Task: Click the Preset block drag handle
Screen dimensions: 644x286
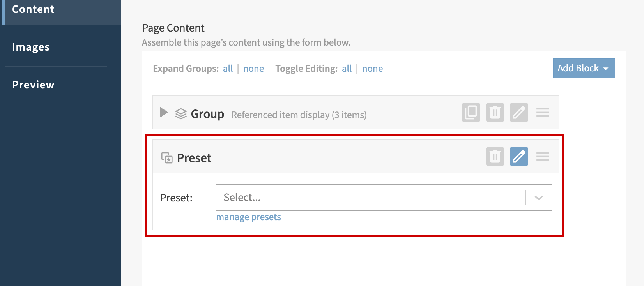Action: click(x=543, y=157)
